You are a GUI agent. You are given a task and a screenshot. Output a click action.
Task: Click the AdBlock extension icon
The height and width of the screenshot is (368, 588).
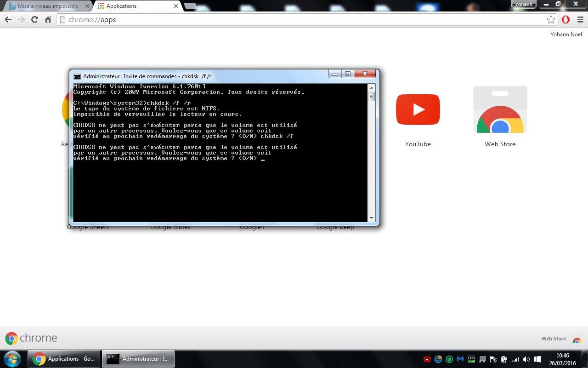tap(566, 19)
